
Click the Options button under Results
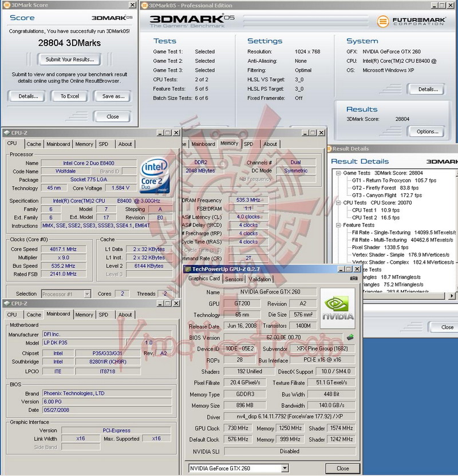(x=427, y=132)
